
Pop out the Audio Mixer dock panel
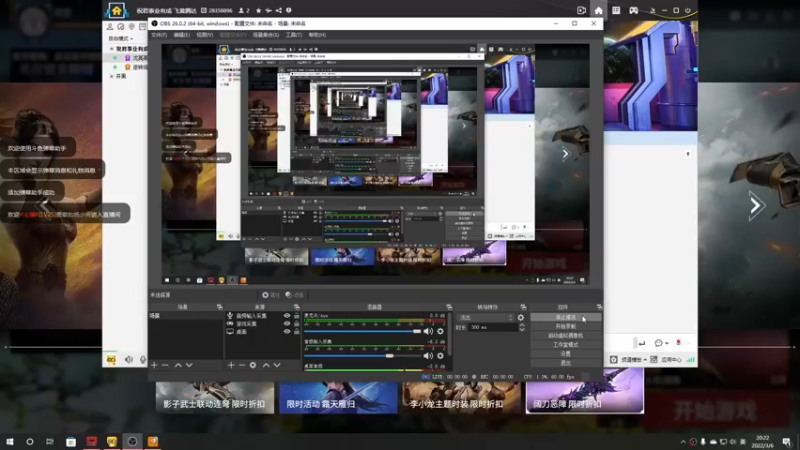click(x=449, y=307)
